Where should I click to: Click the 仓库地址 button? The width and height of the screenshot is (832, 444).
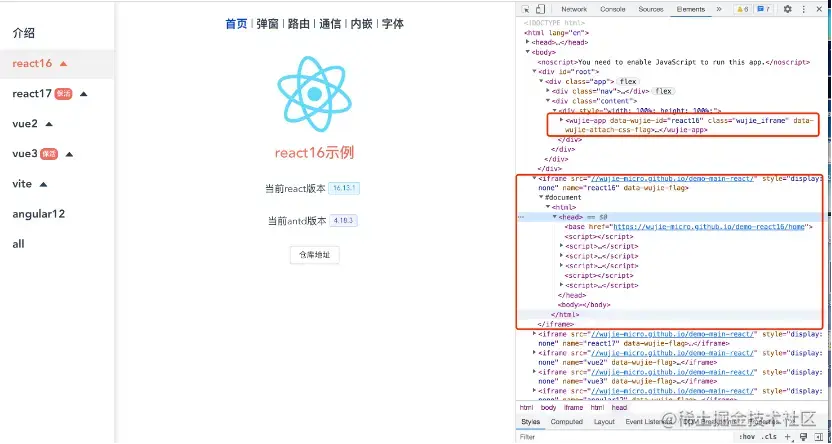(x=315, y=255)
